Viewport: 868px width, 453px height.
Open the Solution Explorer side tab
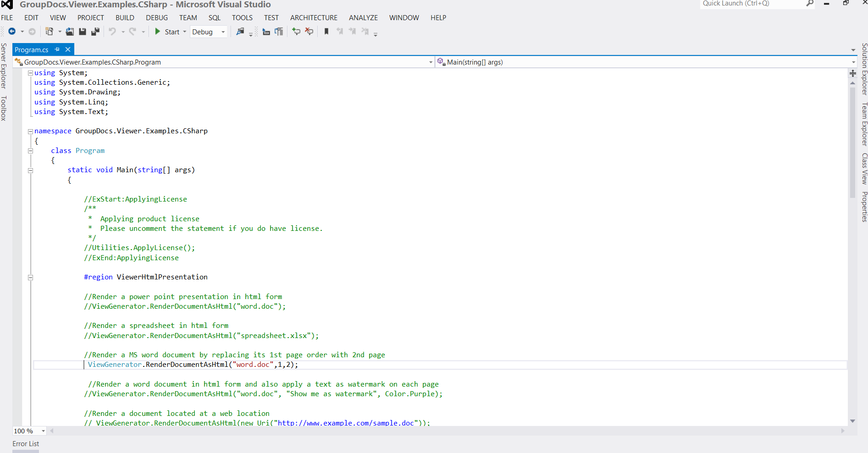click(864, 69)
